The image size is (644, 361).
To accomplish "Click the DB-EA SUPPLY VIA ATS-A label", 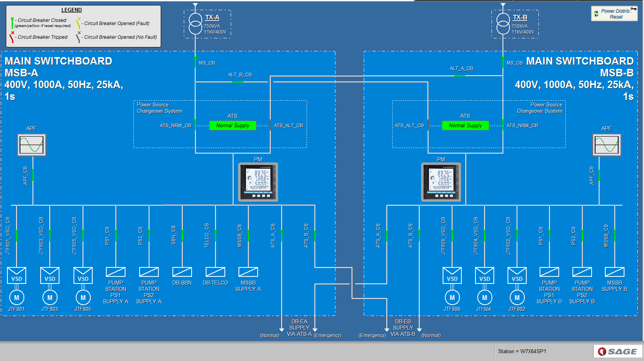I will point(299,328).
